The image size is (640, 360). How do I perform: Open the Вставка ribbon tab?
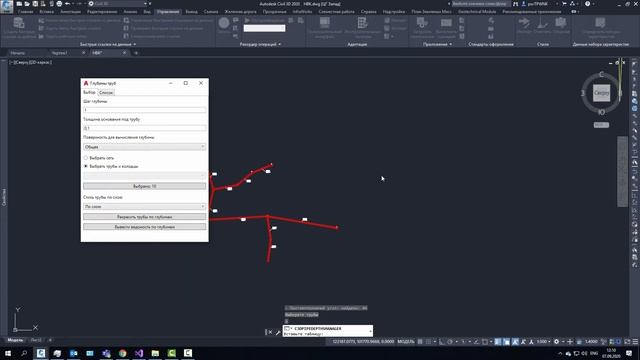click(x=47, y=12)
